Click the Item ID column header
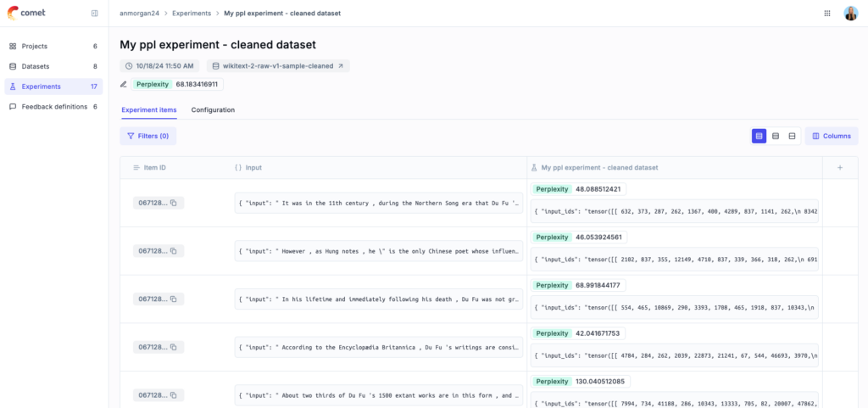868x408 pixels. (x=155, y=168)
